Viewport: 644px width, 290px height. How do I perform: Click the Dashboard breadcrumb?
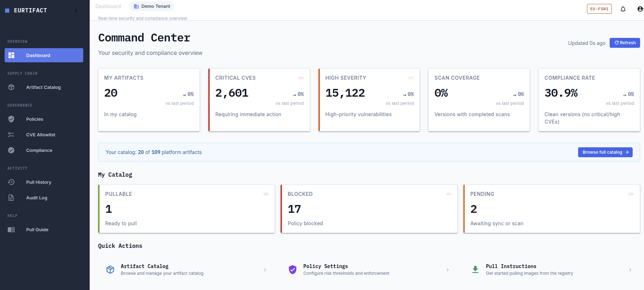(108, 6)
